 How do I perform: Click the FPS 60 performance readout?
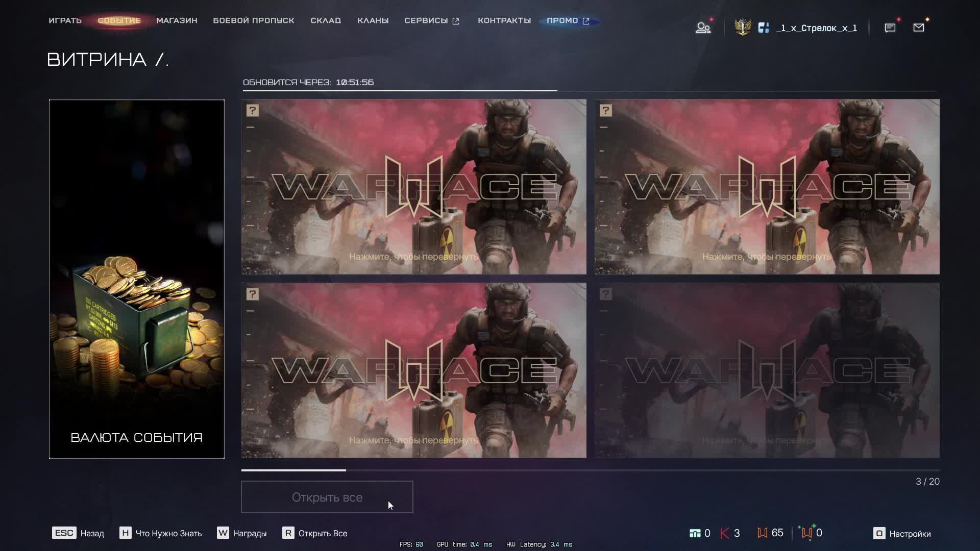click(x=411, y=544)
